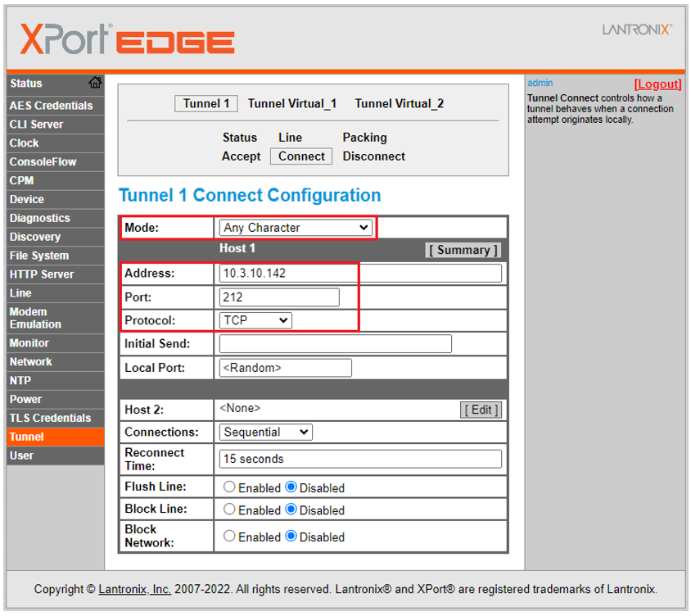Click the Address field with 10.3.10.142
This screenshot has height=616, width=691.
coord(360,274)
